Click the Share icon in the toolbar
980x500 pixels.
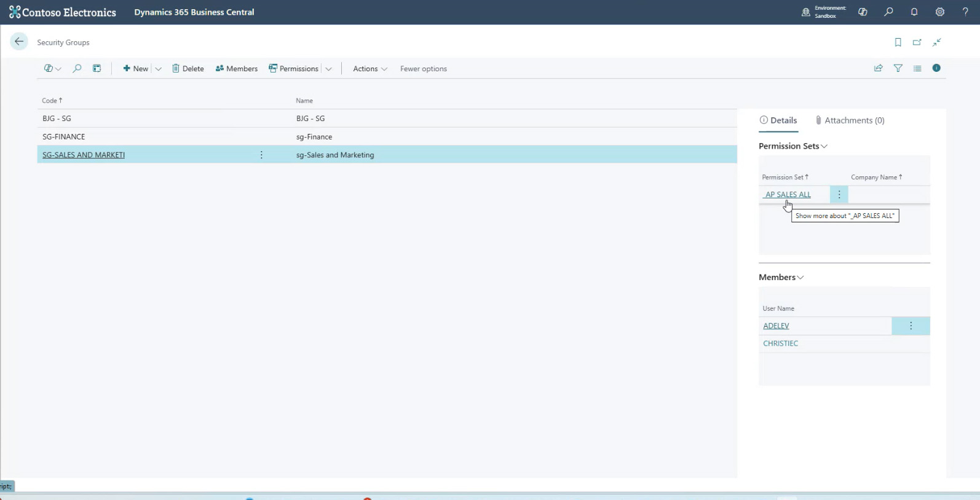879,68
